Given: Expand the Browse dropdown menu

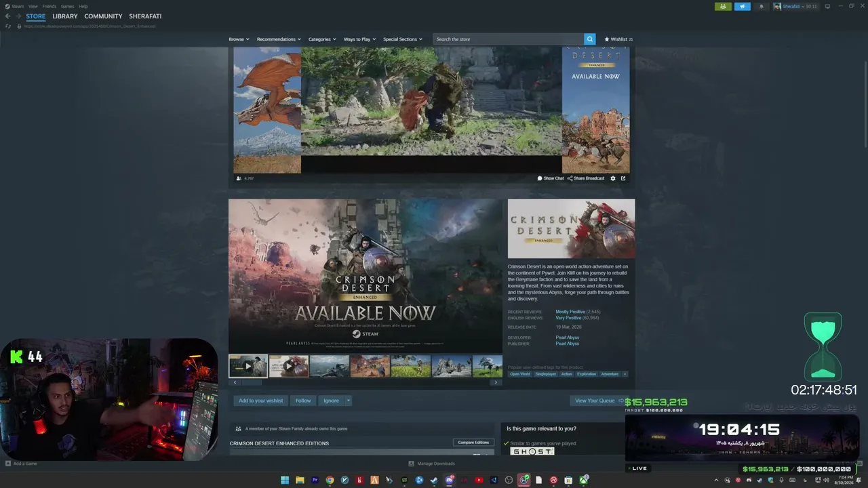Looking at the screenshot, I should pyautogui.click(x=239, y=39).
